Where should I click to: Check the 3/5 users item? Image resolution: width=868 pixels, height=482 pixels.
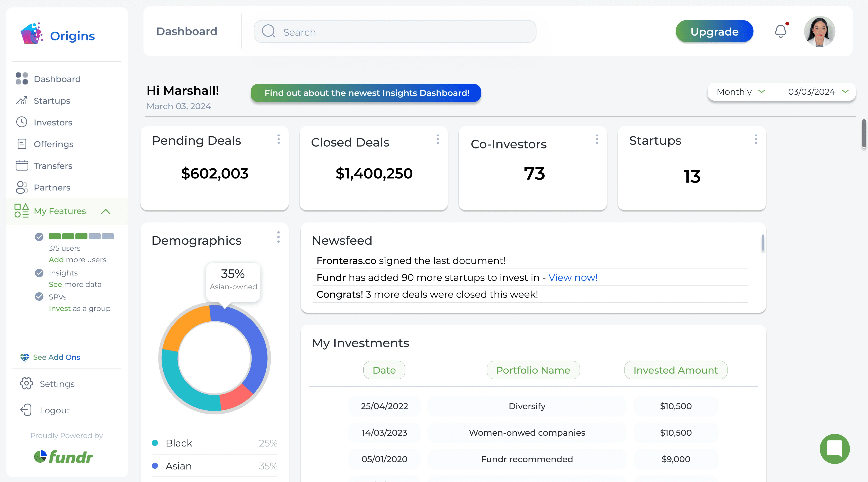tap(39, 237)
